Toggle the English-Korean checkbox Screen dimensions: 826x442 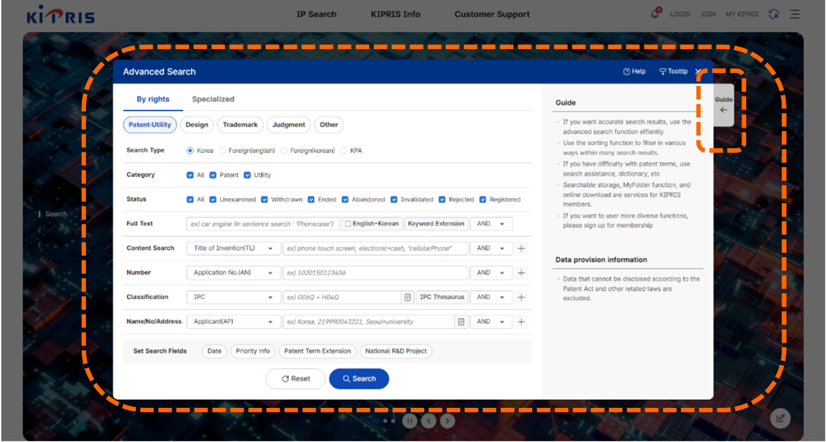348,224
